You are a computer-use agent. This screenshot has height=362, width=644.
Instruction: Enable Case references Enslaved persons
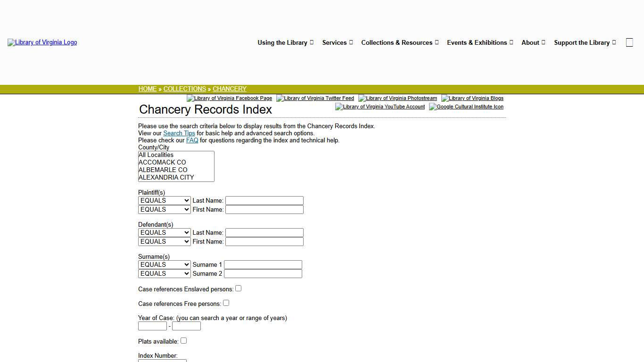click(238, 288)
